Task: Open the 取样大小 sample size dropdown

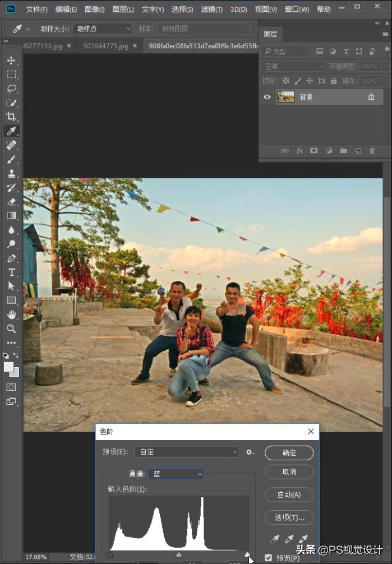Action: point(102,29)
